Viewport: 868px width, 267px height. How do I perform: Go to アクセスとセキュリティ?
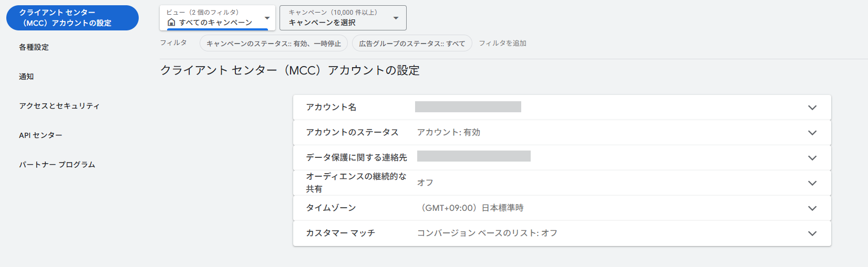(59, 106)
